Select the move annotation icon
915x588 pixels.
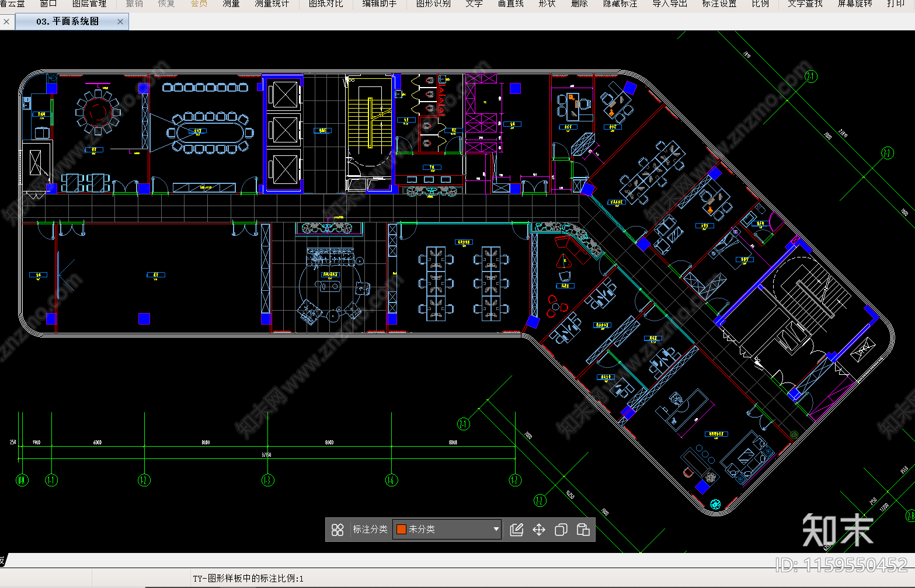pos(539,530)
